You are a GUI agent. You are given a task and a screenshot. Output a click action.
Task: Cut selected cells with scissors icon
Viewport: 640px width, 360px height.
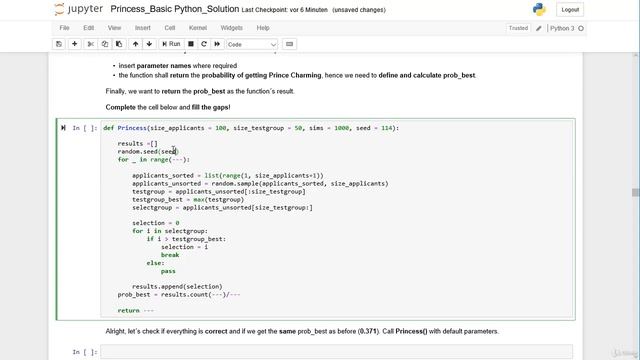coord(91,44)
